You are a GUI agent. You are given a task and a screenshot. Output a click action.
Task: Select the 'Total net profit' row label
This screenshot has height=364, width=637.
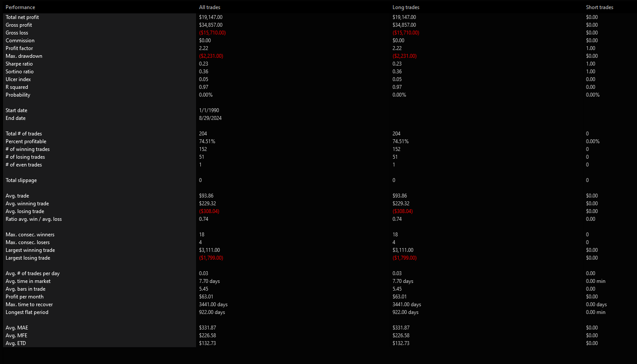pos(22,17)
